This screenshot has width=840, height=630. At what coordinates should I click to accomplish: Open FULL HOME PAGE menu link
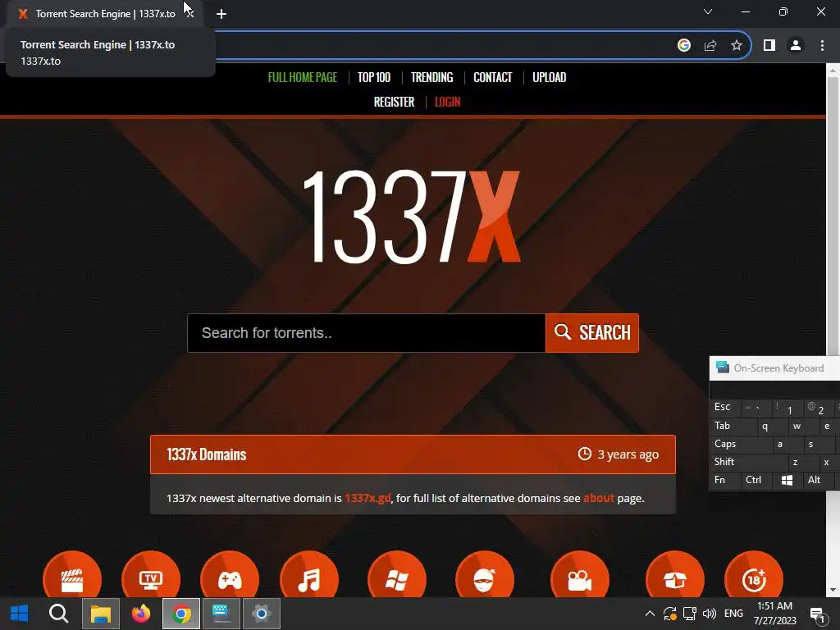pyautogui.click(x=303, y=77)
